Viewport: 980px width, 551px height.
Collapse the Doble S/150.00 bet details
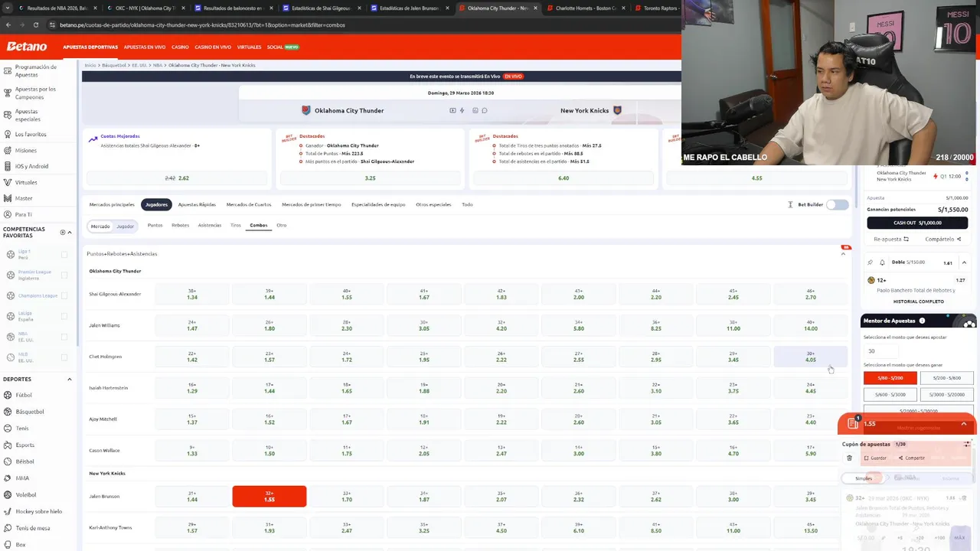[x=964, y=262]
